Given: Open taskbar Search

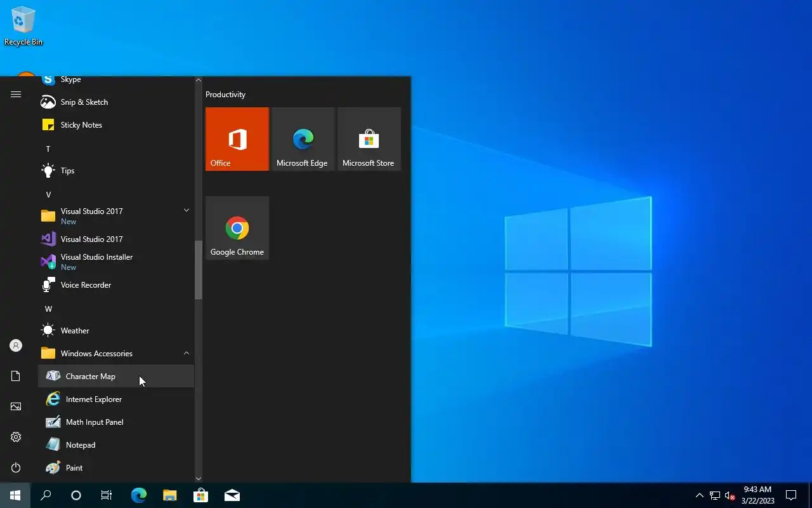Looking at the screenshot, I should point(46,495).
